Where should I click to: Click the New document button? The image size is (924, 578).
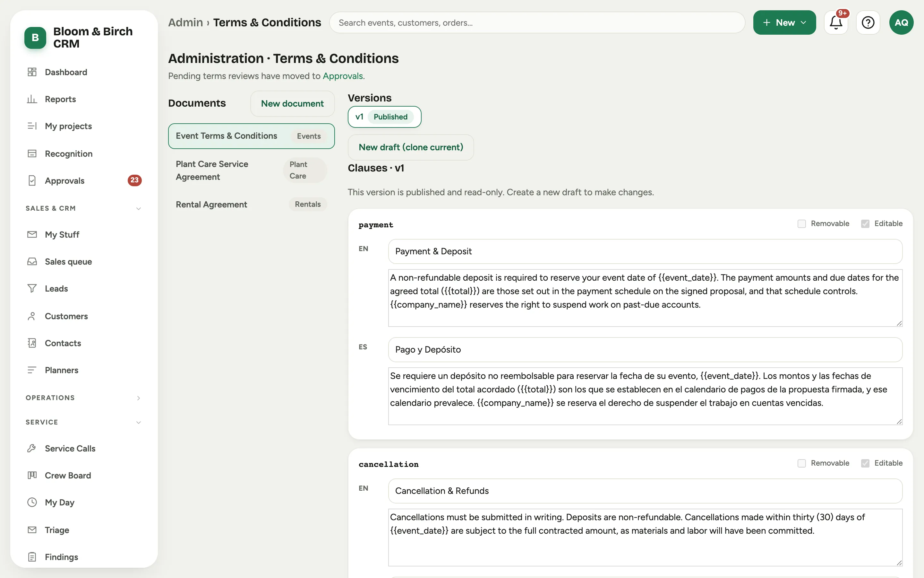click(x=293, y=104)
